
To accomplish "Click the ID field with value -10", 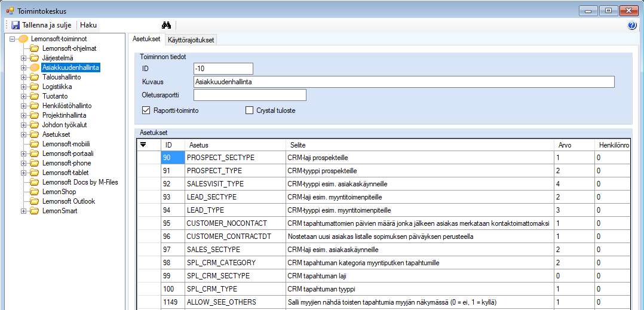I will (223, 69).
